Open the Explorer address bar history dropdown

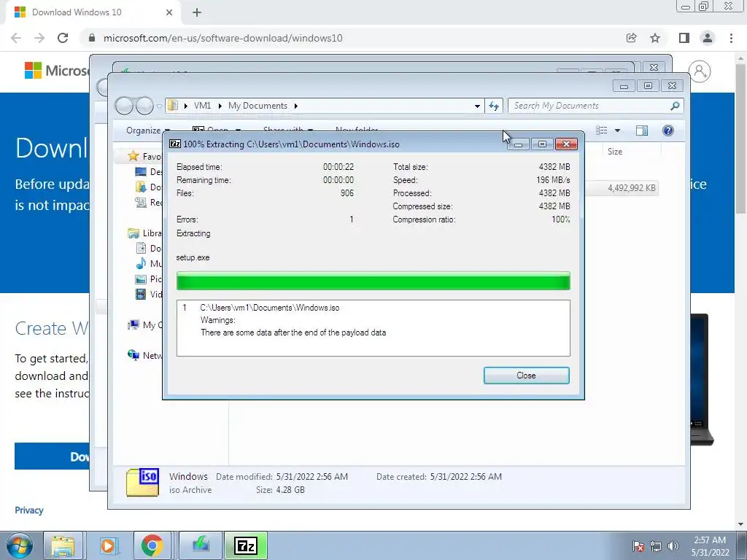(x=477, y=106)
